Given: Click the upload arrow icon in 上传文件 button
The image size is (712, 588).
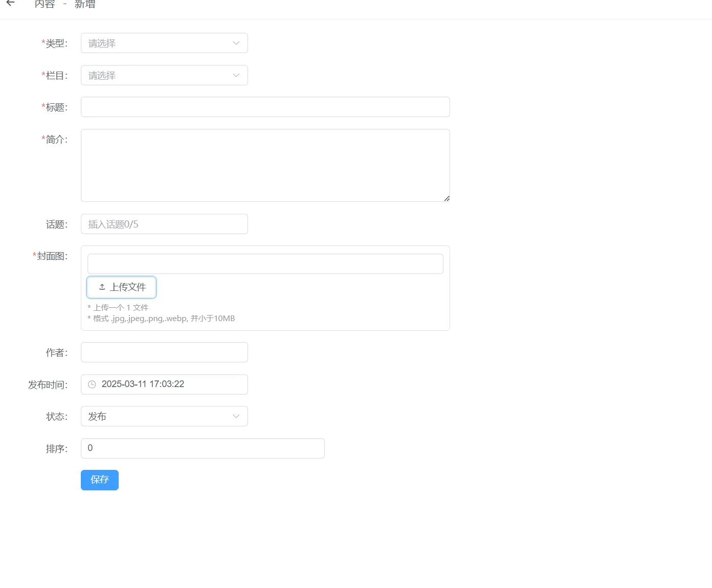Looking at the screenshot, I should [102, 287].
